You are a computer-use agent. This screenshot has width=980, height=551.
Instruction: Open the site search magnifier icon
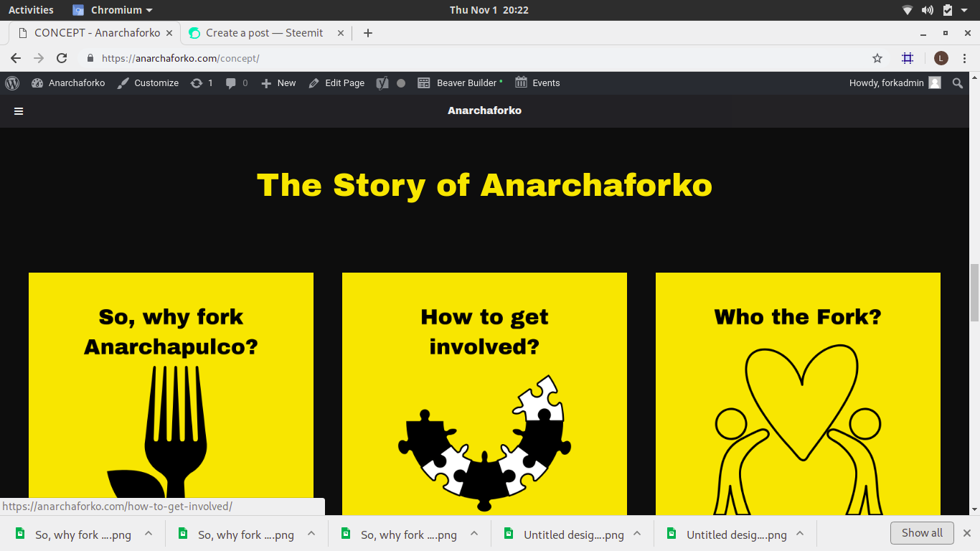point(958,83)
